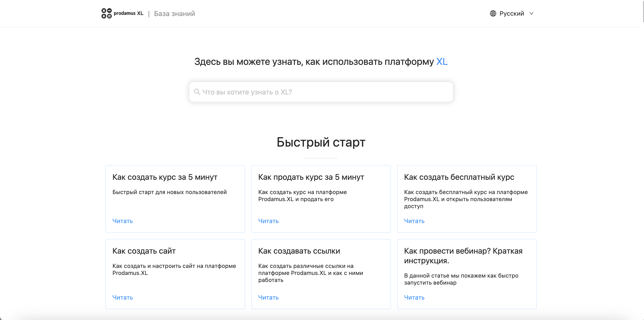Click Читать under the webinar instruction card
Screen dimensions: 644x320
coord(414,297)
